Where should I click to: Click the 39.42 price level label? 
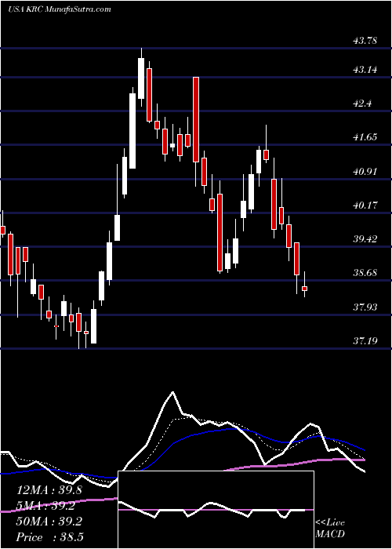(x=365, y=239)
